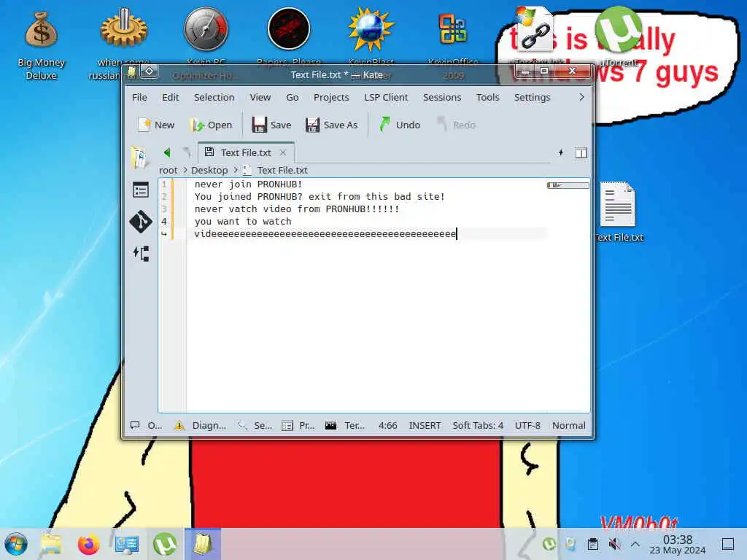Save the file with Save button
747x560 pixels.
[271, 125]
